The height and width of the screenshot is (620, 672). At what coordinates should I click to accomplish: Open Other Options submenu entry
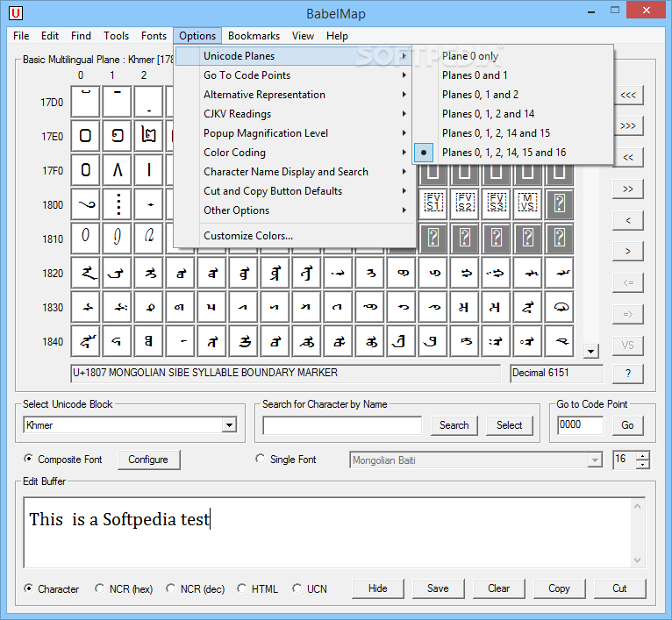click(x=295, y=210)
